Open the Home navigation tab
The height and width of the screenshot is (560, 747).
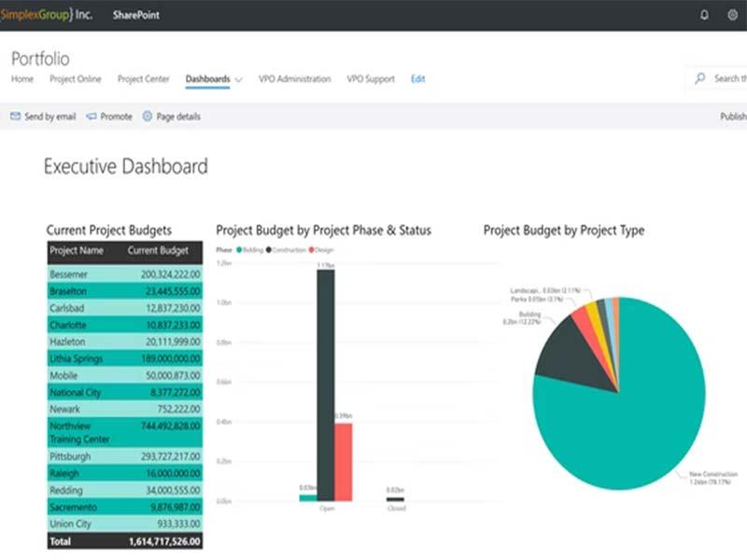(x=22, y=79)
